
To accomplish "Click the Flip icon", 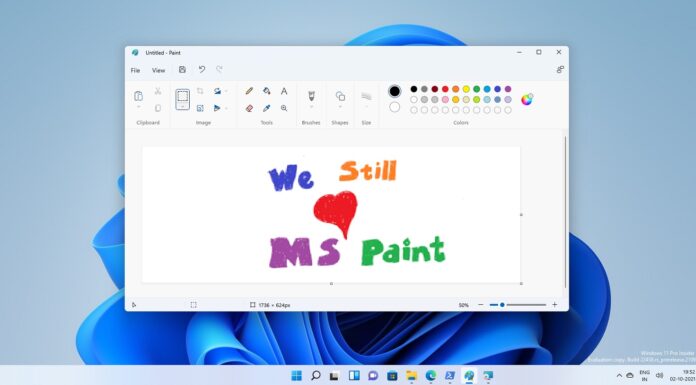I will [x=217, y=108].
